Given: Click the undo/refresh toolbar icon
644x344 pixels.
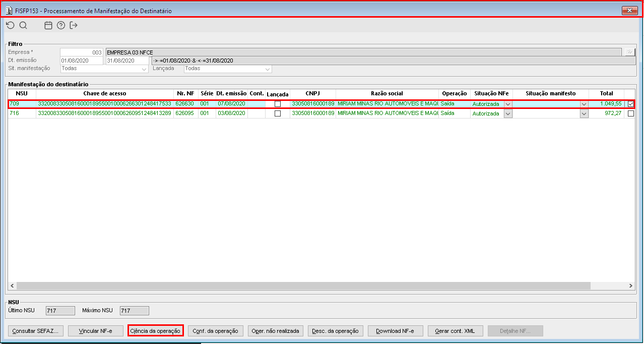Looking at the screenshot, I should pyautogui.click(x=11, y=25).
